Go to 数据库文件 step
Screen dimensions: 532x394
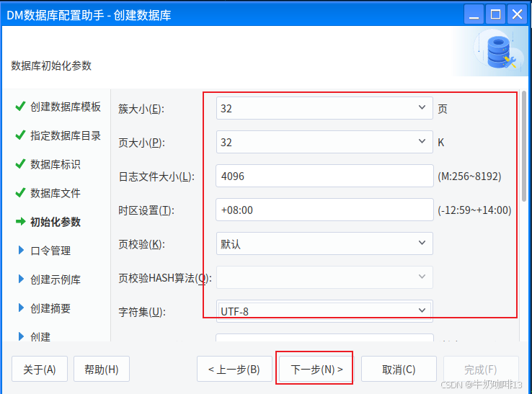(x=56, y=193)
